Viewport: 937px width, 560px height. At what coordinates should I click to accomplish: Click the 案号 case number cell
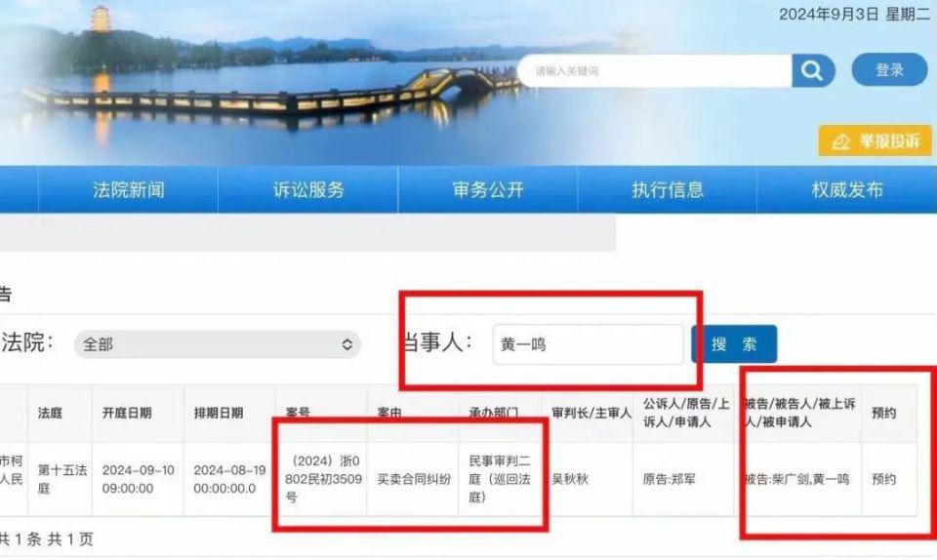(x=323, y=479)
